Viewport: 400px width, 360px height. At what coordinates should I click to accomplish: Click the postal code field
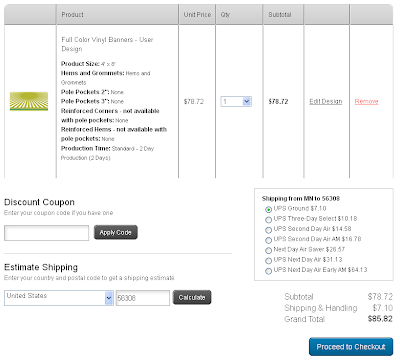pyautogui.click(x=143, y=298)
